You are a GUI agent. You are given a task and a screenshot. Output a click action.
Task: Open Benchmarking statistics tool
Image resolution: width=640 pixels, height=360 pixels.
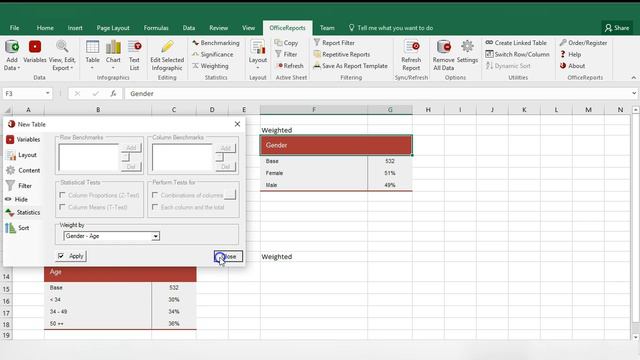coord(216,43)
